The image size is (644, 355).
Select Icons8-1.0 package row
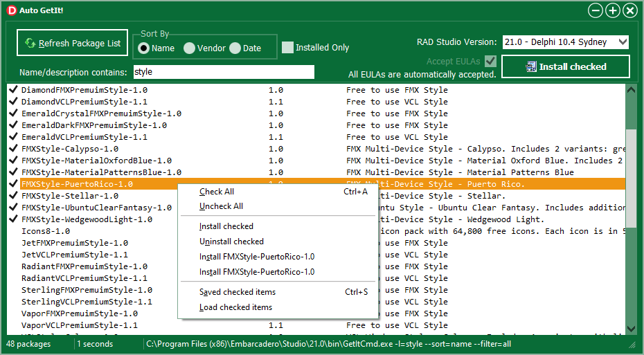316,231
